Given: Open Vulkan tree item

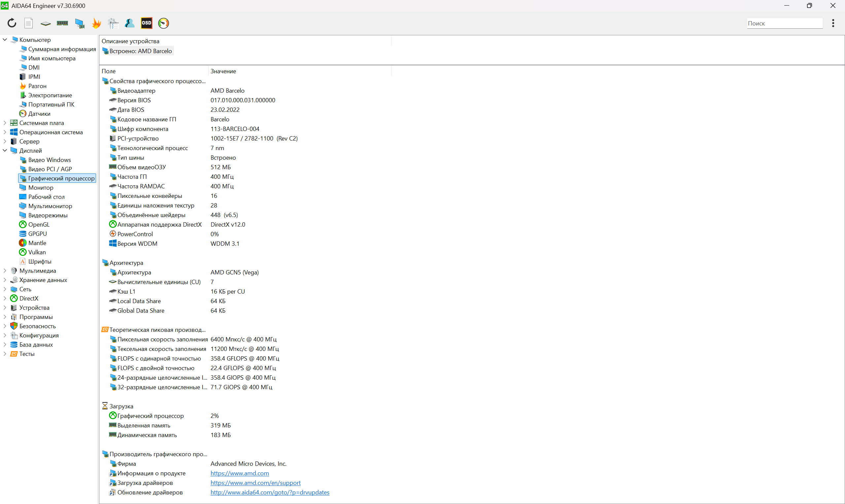Looking at the screenshot, I should tap(37, 252).
